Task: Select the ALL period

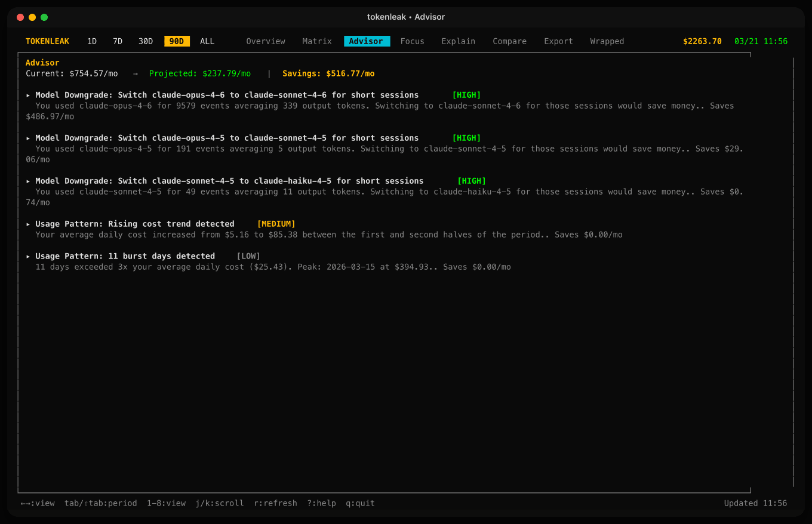Action: point(207,41)
